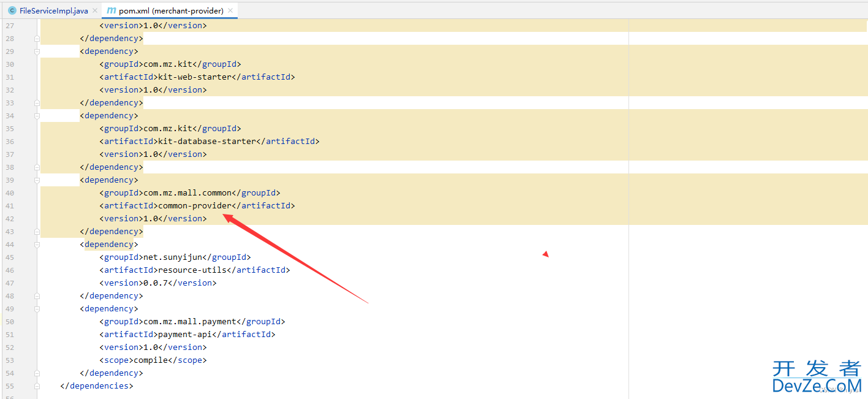This screenshot has height=399, width=868.
Task: Click the version 1.0 on line 32
Action: [151, 90]
